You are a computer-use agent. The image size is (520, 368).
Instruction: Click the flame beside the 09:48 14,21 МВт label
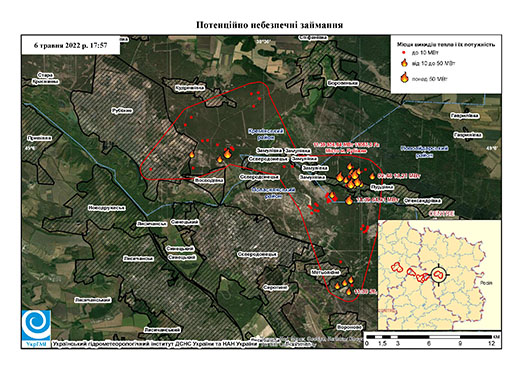[x=372, y=176]
